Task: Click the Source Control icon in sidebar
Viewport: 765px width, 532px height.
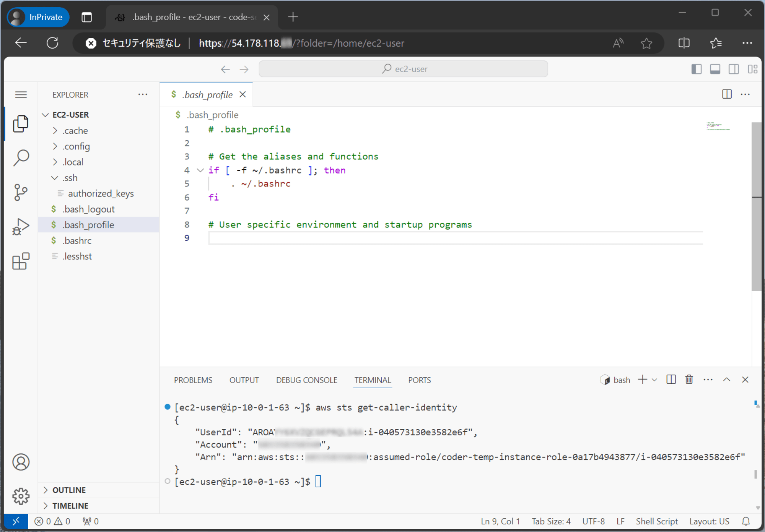Action: [x=20, y=191]
